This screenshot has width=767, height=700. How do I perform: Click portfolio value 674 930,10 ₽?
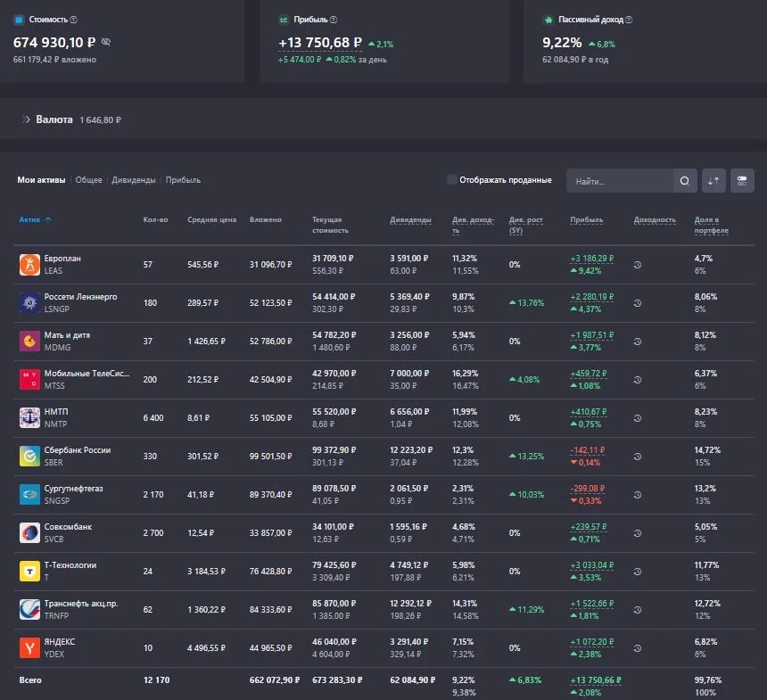click(x=54, y=43)
